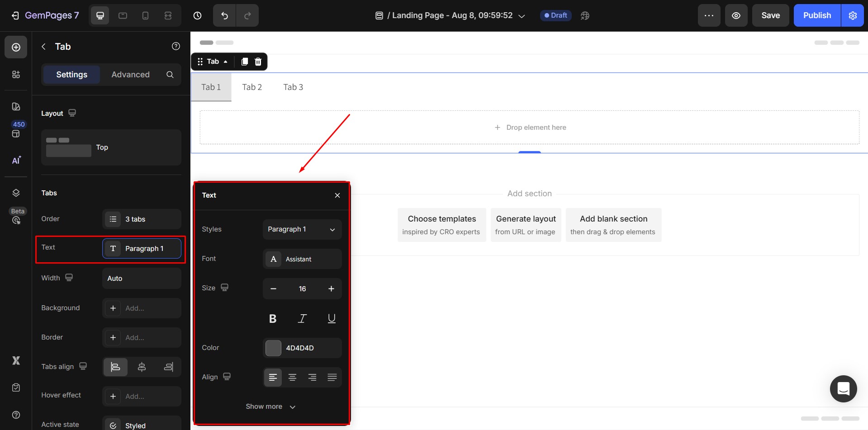This screenshot has width=868, height=430.
Task: Expand Show more in the Text popup
Action: pyautogui.click(x=270, y=406)
